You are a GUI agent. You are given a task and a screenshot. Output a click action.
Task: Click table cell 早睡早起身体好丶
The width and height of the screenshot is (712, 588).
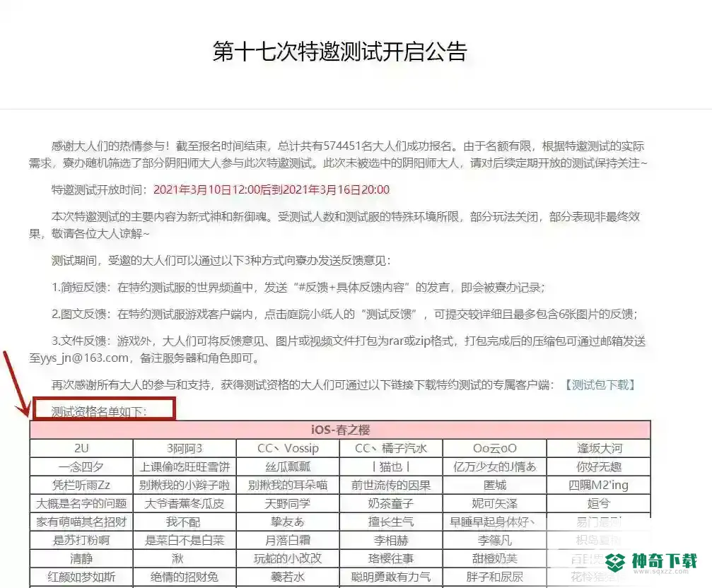[494, 522]
